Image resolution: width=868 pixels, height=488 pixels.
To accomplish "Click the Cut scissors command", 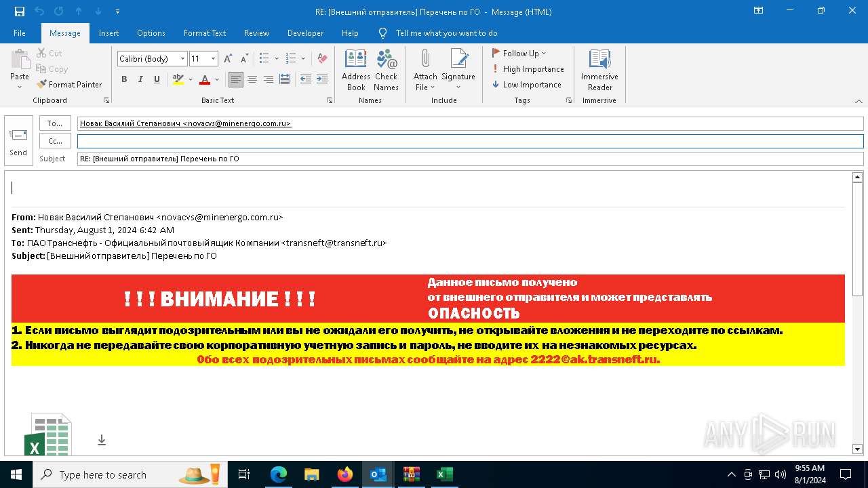I will (x=49, y=53).
